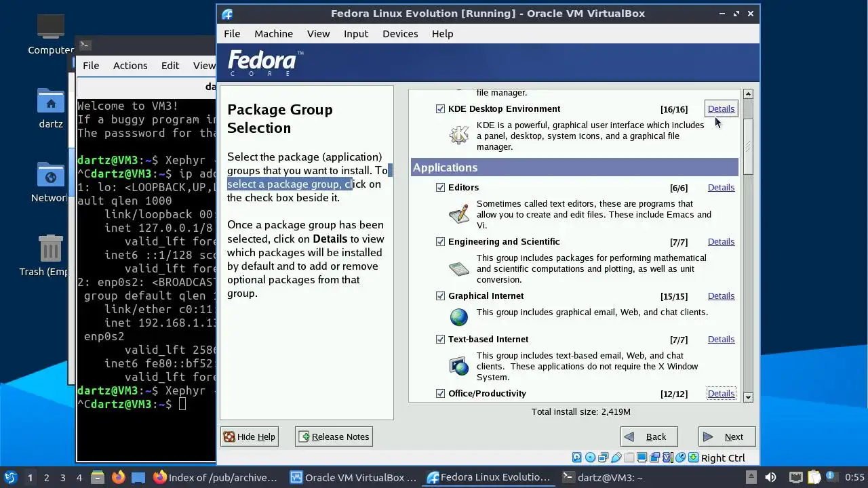Open Details for KDE Desktop Environment
Screen dimensions: 868x488
(721, 108)
